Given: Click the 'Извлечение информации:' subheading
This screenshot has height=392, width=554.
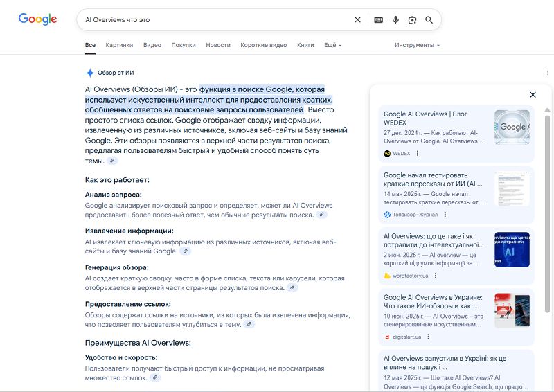Looking at the screenshot, I should click(x=129, y=231).
